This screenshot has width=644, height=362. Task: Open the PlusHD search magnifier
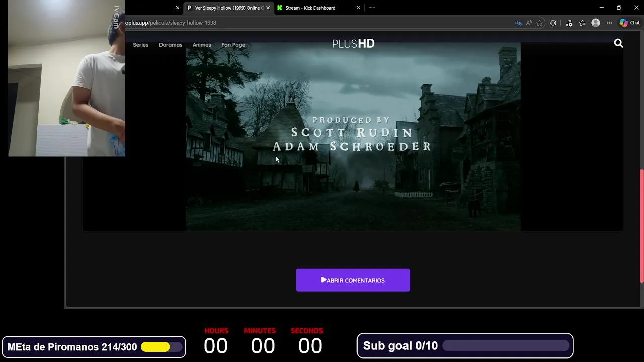point(618,44)
